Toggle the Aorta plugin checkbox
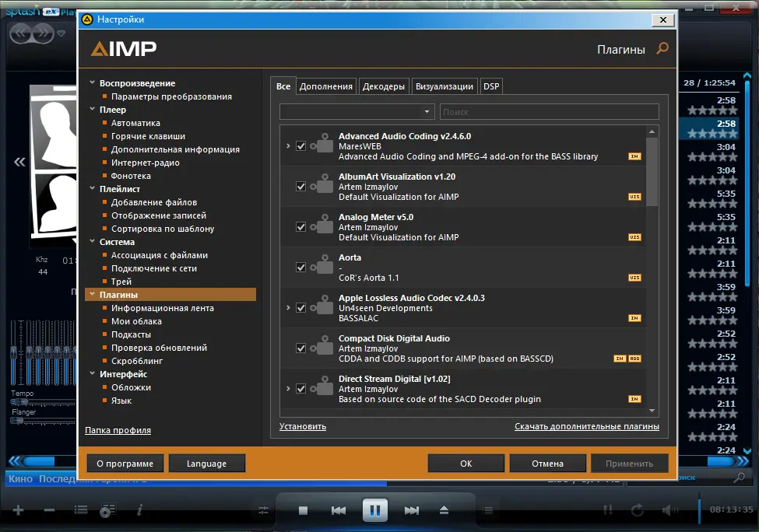The height and width of the screenshot is (532, 759). pos(300,268)
